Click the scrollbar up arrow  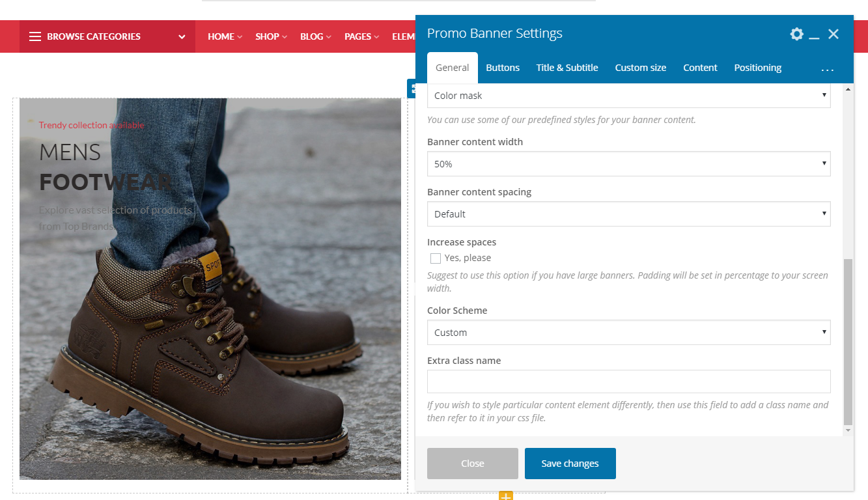(x=848, y=88)
